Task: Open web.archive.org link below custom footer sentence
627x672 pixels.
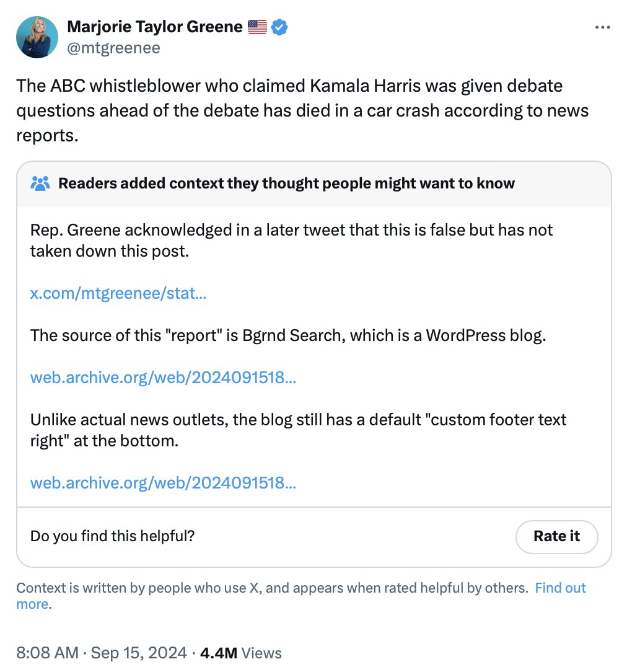Action: pyautogui.click(x=163, y=482)
